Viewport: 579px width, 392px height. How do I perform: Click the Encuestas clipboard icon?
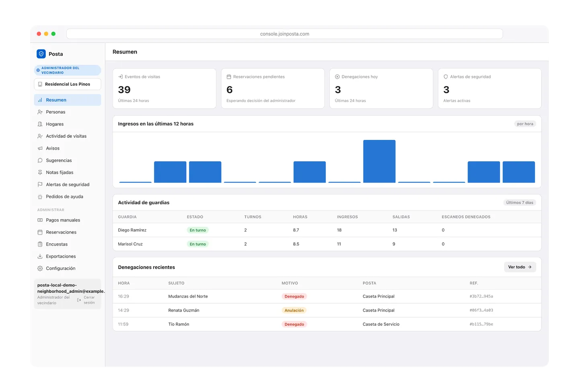(40, 244)
